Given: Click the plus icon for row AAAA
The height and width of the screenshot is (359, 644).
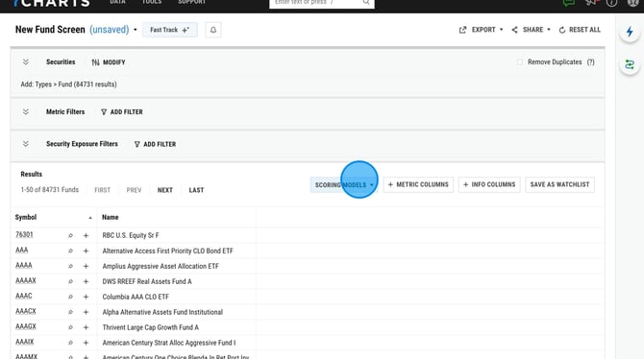Looking at the screenshot, I should click(x=86, y=266).
